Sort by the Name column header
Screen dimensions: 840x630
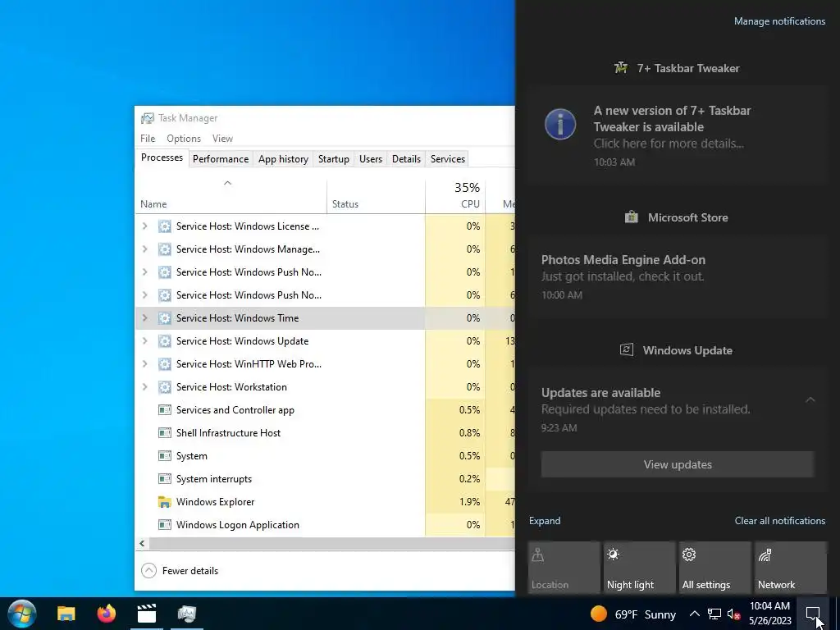pos(231,197)
